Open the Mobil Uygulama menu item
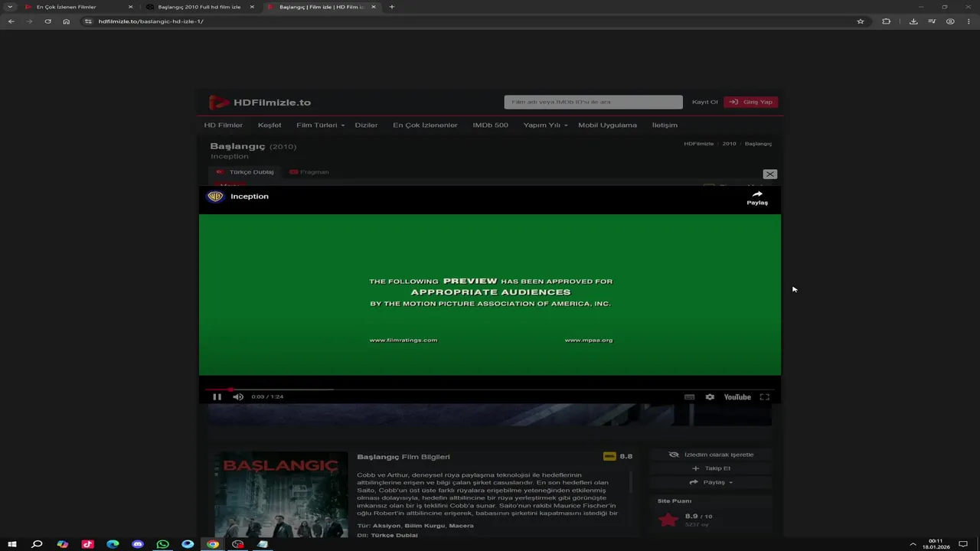Screen dimensions: 980x551 coord(607,125)
